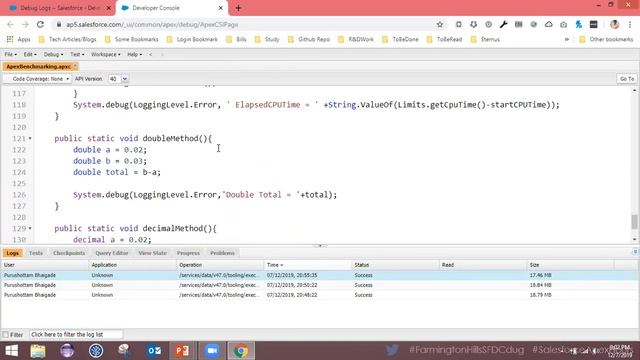Open Zoom from taskbar
The image size is (640, 360).
211,351
